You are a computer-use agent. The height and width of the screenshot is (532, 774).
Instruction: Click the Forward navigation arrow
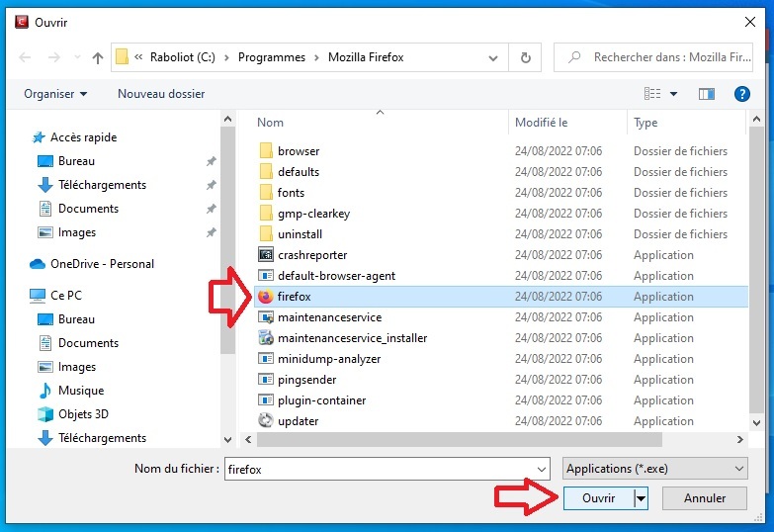coord(53,57)
